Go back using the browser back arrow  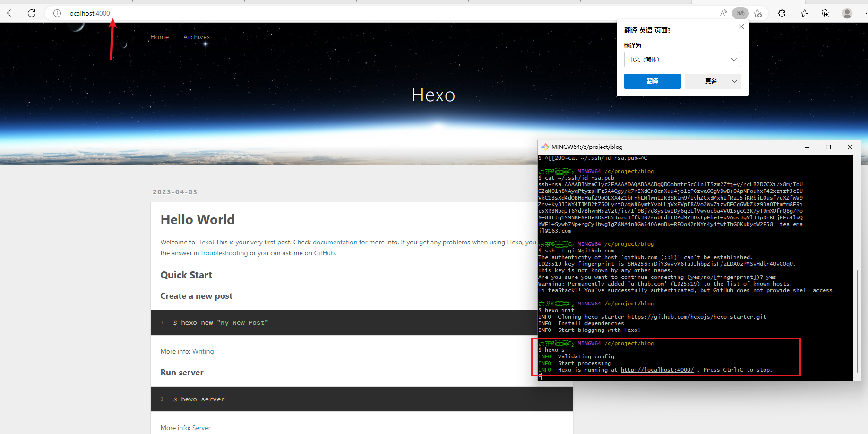coord(11,13)
